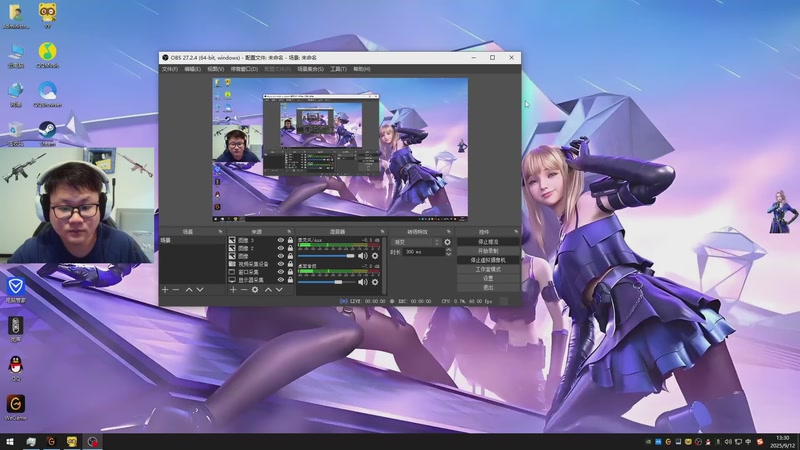Move scene up with the up arrow
Viewport: 800px width, 450px height.
[x=189, y=290]
